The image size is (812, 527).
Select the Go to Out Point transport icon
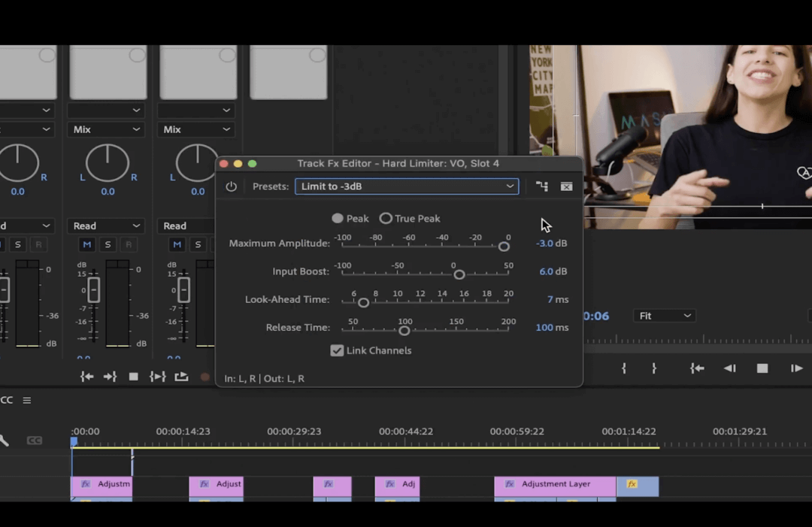[109, 377]
